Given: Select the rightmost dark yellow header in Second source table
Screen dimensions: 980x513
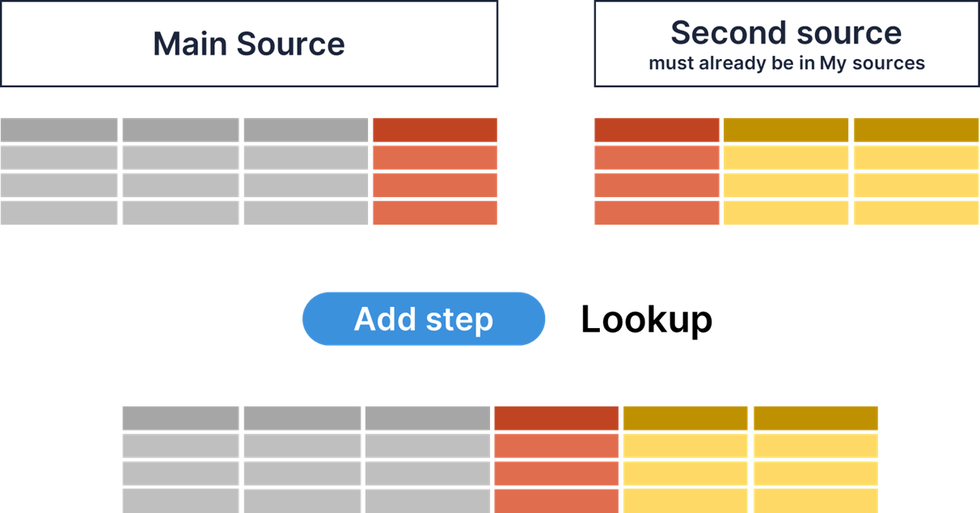Looking at the screenshot, I should tap(916, 130).
